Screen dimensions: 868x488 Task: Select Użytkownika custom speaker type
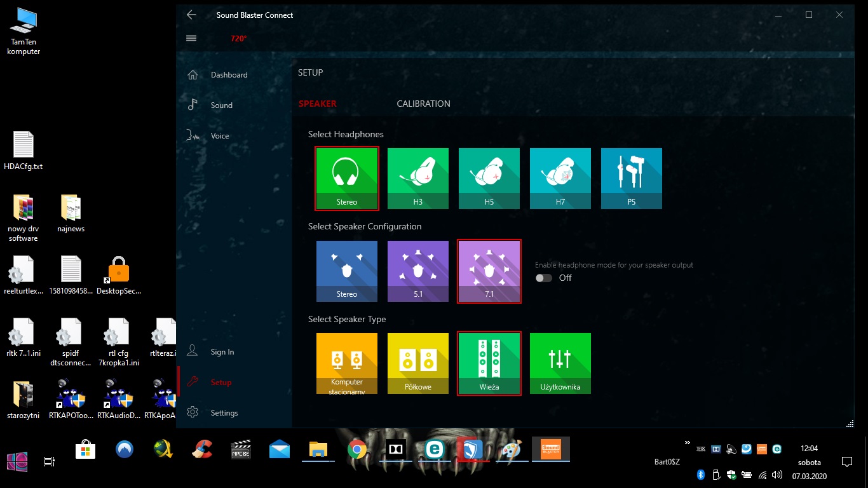pos(560,363)
